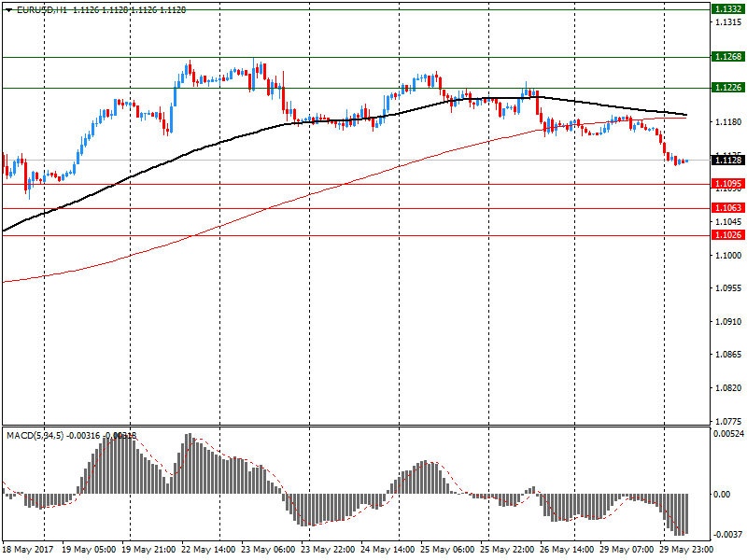Click the 25 May 22:00 time label
The width and height of the screenshot is (747, 560).
[507, 549]
